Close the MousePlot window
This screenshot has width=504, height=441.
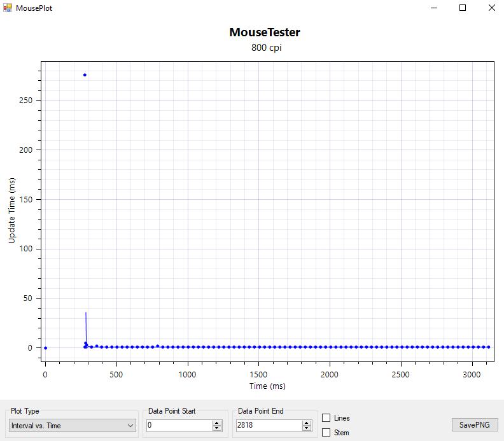pyautogui.click(x=491, y=8)
